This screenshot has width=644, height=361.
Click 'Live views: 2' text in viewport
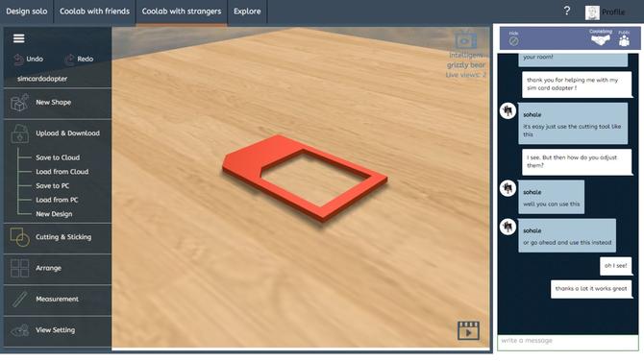tap(465, 75)
